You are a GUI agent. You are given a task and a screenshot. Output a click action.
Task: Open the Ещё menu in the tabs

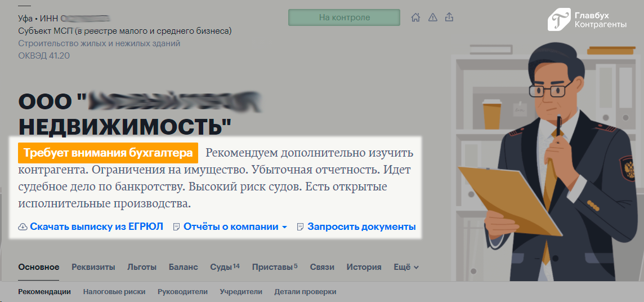click(x=405, y=267)
